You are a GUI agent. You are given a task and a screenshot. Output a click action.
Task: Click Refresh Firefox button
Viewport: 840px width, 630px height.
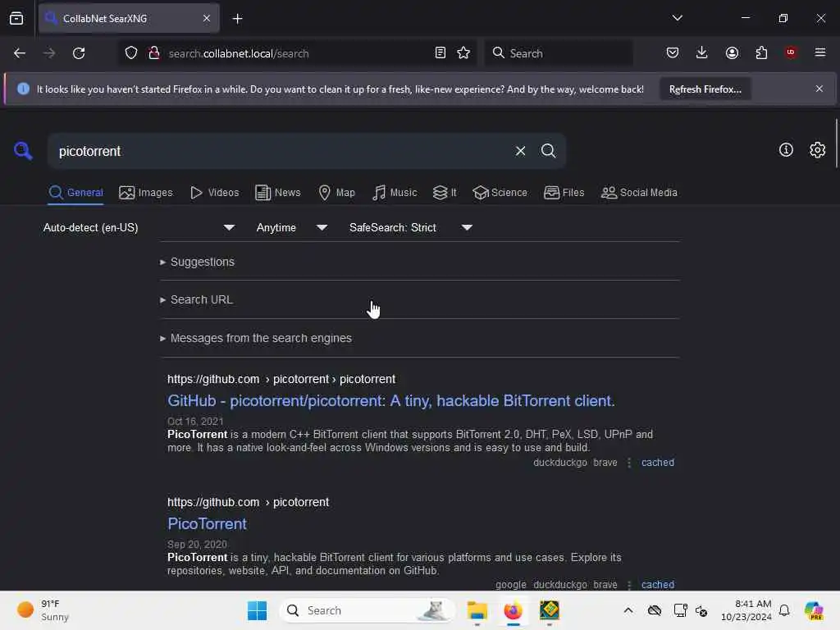pos(705,89)
